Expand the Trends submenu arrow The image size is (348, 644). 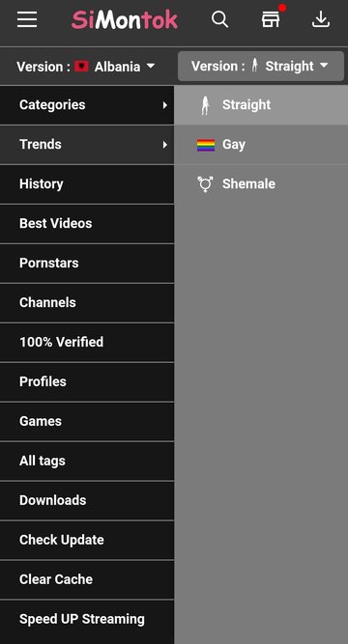[165, 145]
